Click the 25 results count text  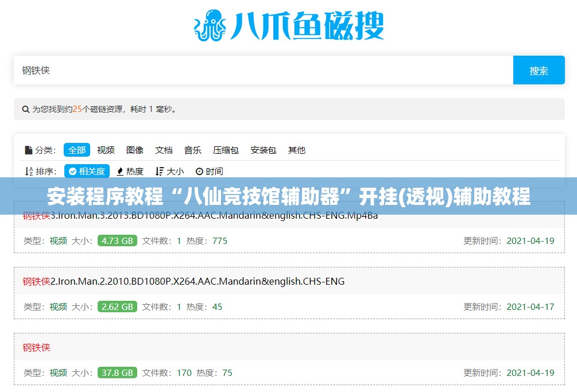[x=78, y=109]
